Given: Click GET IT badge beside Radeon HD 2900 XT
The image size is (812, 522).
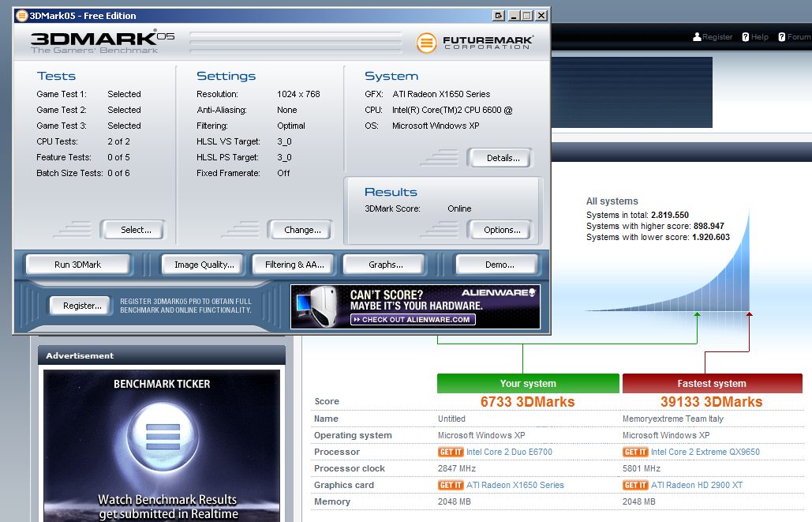Looking at the screenshot, I should point(635,485).
